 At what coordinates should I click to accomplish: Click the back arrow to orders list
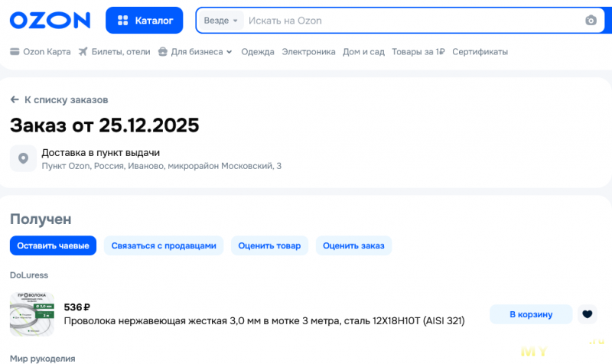(15, 99)
